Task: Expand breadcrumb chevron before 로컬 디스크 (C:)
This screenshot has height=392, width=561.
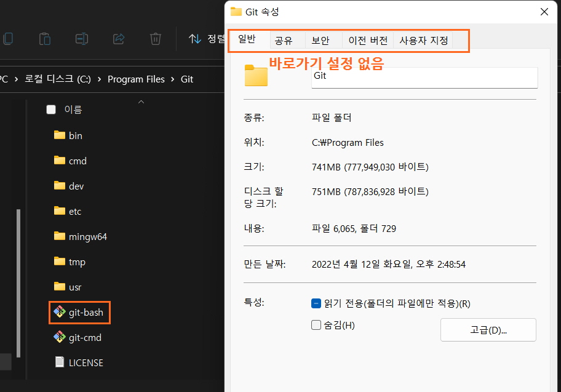Action: coord(16,79)
